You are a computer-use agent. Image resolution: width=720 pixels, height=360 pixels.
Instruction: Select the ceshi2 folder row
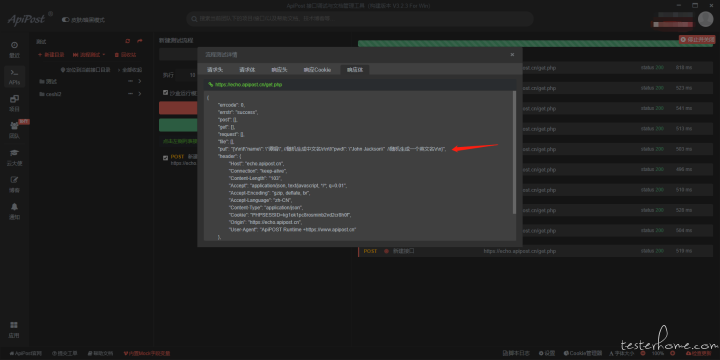(x=90, y=94)
